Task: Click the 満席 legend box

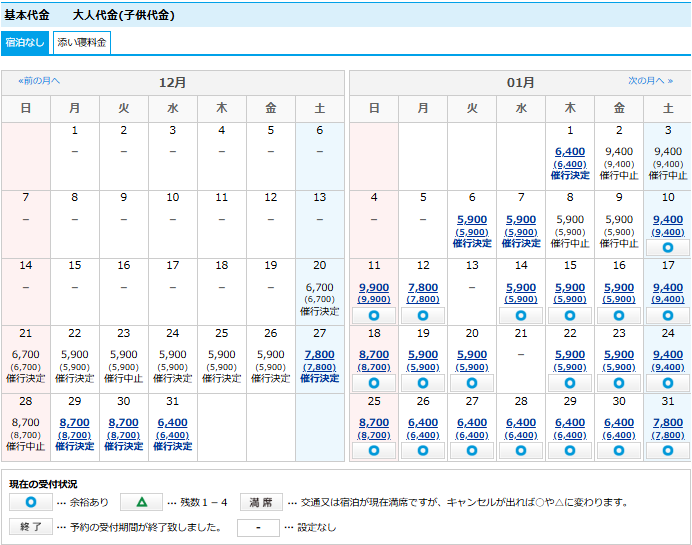Action: [x=261, y=502]
